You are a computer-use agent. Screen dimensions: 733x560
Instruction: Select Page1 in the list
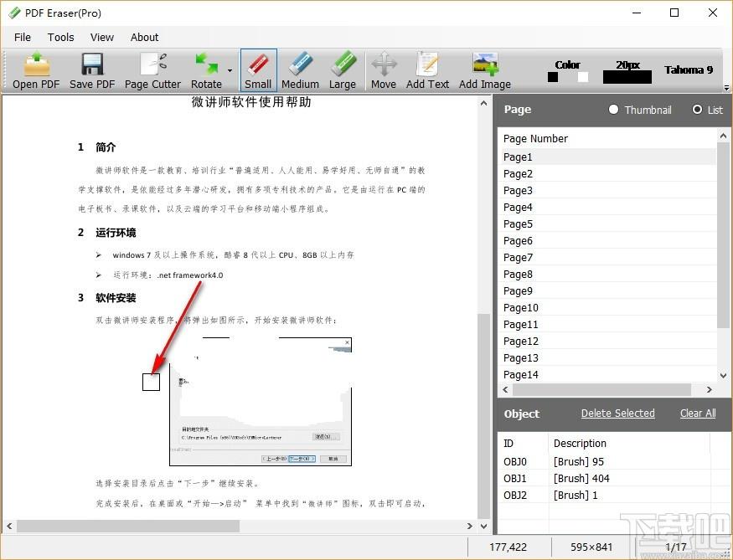coord(607,157)
